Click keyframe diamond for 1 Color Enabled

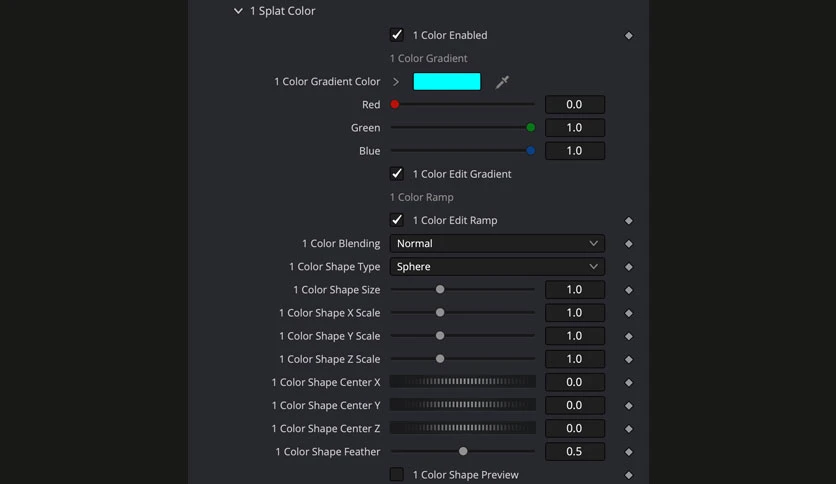629,36
